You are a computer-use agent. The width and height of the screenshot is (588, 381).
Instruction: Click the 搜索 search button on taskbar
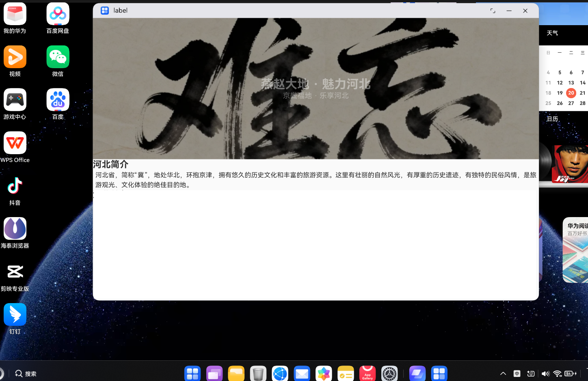click(x=26, y=374)
